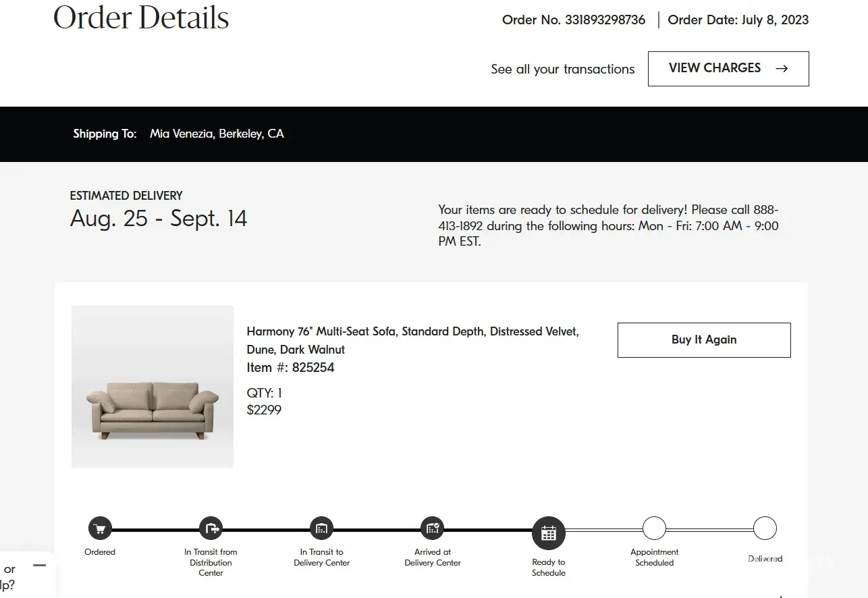
Task: Click the order number 331893298736
Action: pyautogui.click(x=603, y=20)
